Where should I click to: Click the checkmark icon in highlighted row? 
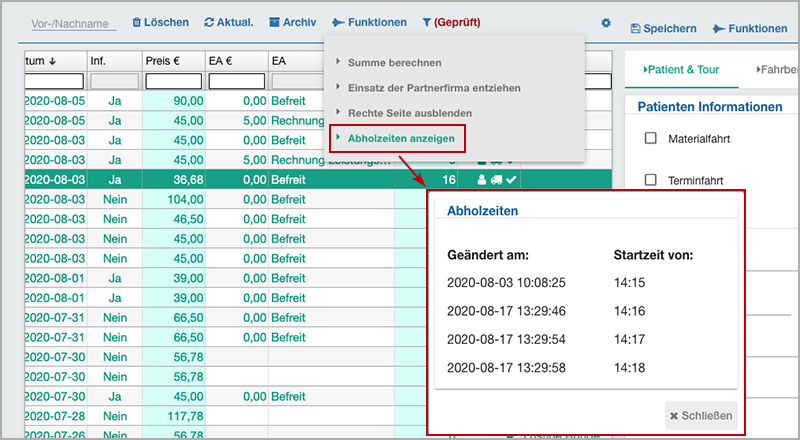510,179
